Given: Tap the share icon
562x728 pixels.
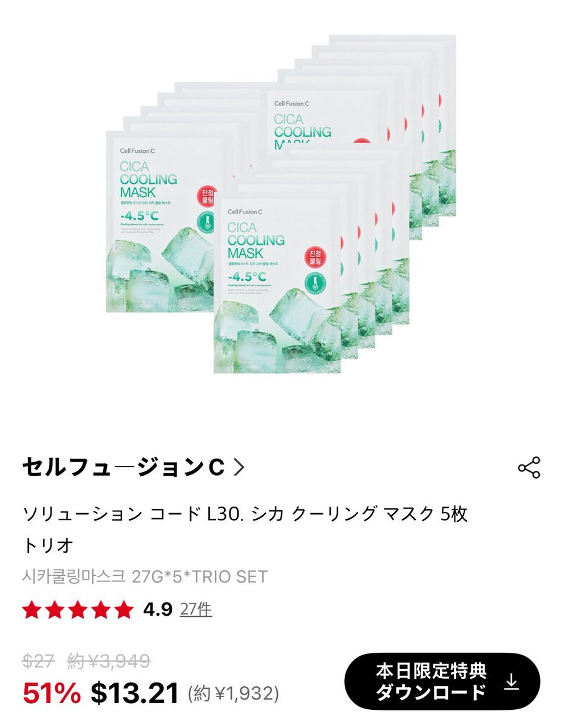Looking at the screenshot, I should [529, 468].
